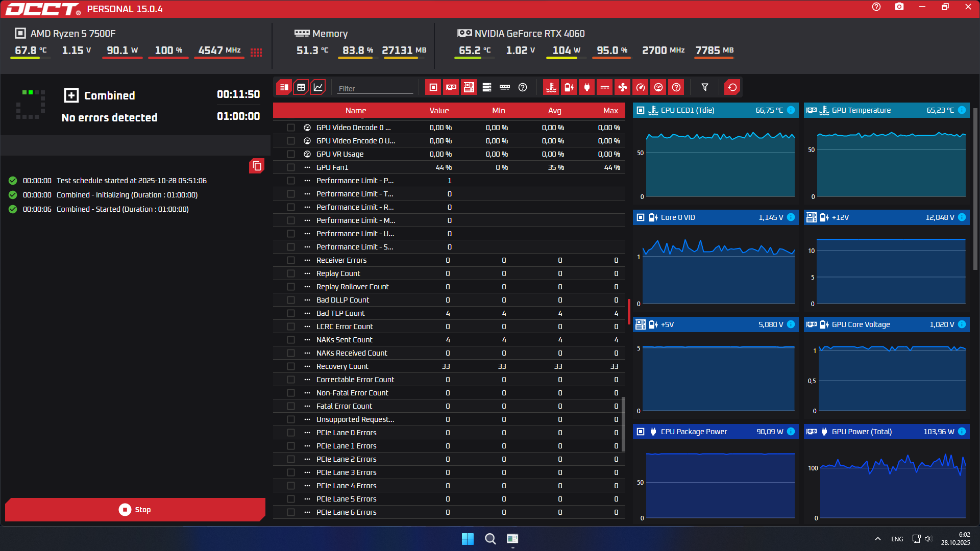Check the Bad TLP Count row checkbox

click(x=291, y=313)
